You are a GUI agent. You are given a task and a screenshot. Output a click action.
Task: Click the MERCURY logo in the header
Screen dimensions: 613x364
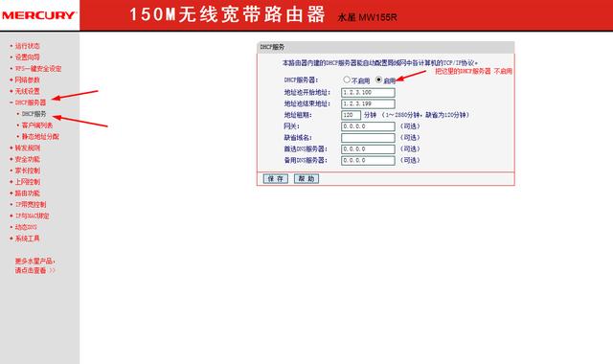(x=38, y=15)
